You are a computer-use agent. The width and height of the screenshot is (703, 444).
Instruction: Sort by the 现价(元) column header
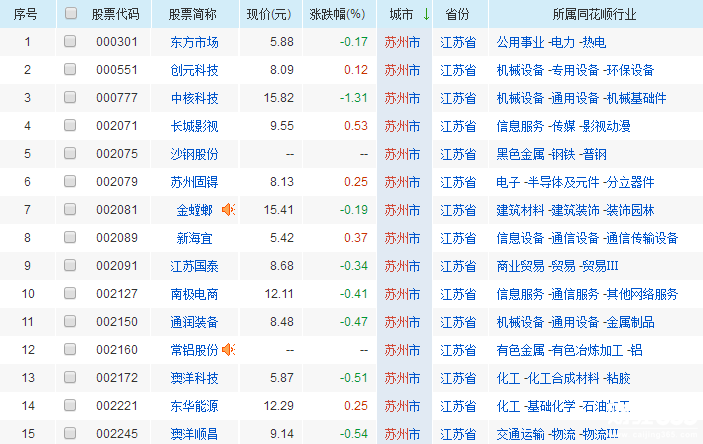tap(269, 14)
